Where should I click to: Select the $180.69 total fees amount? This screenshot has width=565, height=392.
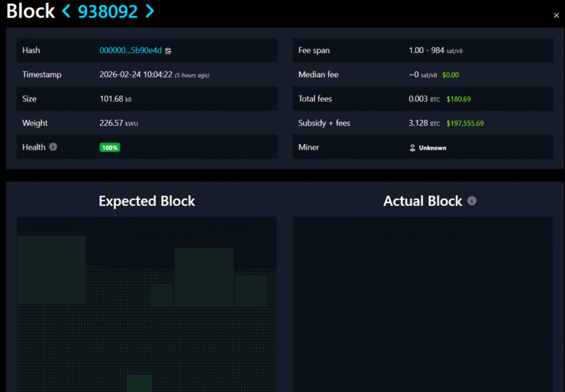(458, 99)
